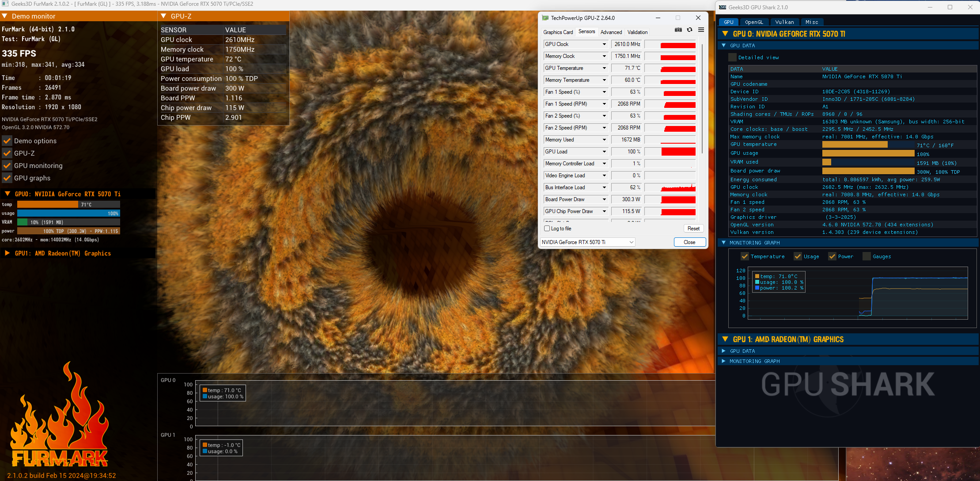Enable the Gauges checkbox in monitoring graph
Screen dimensions: 980x481
(867, 256)
